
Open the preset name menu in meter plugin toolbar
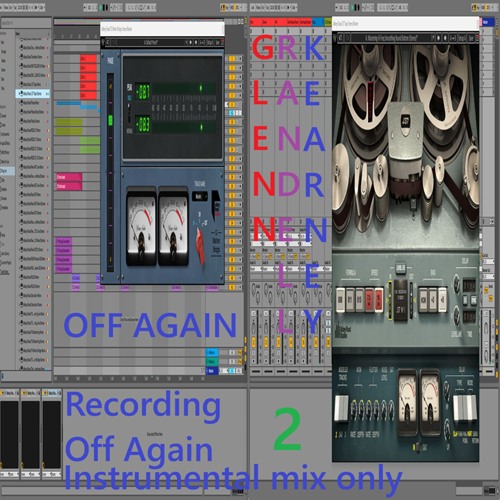pyautogui.click(x=152, y=42)
